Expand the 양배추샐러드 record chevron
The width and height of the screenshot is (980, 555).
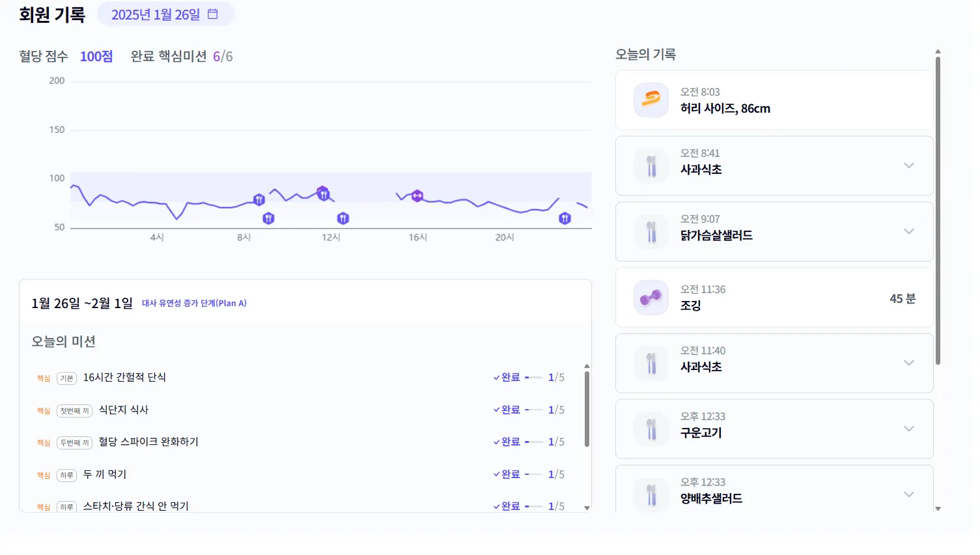(x=909, y=494)
